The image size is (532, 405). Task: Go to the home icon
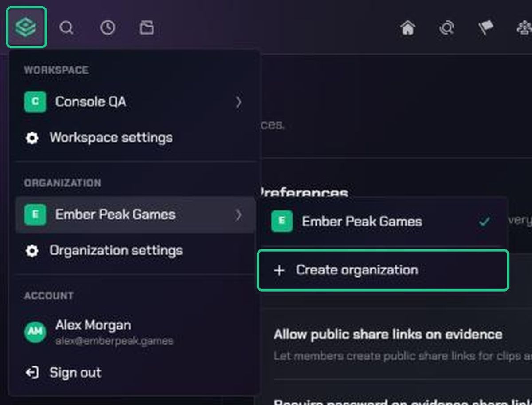408,28
